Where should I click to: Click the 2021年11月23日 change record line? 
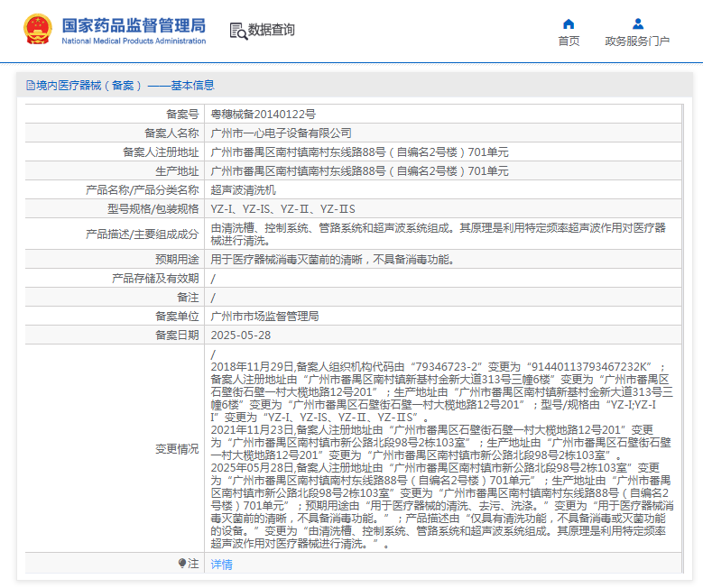pos(431,430)
